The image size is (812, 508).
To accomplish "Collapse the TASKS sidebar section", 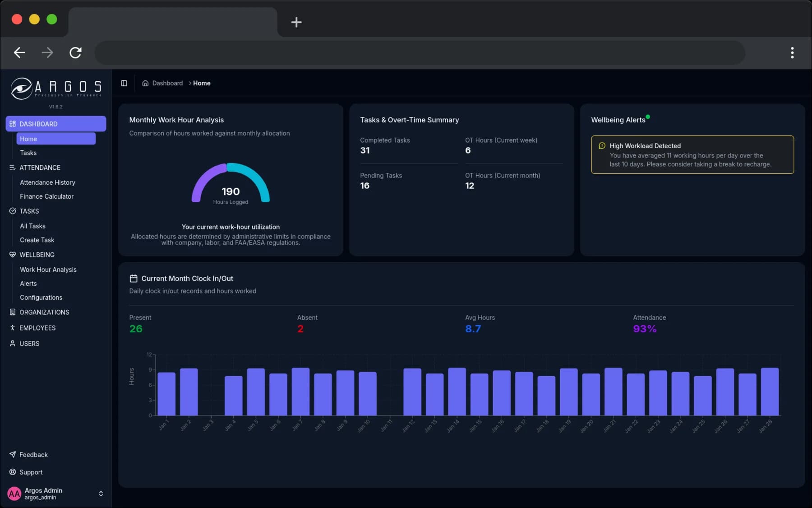I will pyautogui.click(x=56, y=211).
